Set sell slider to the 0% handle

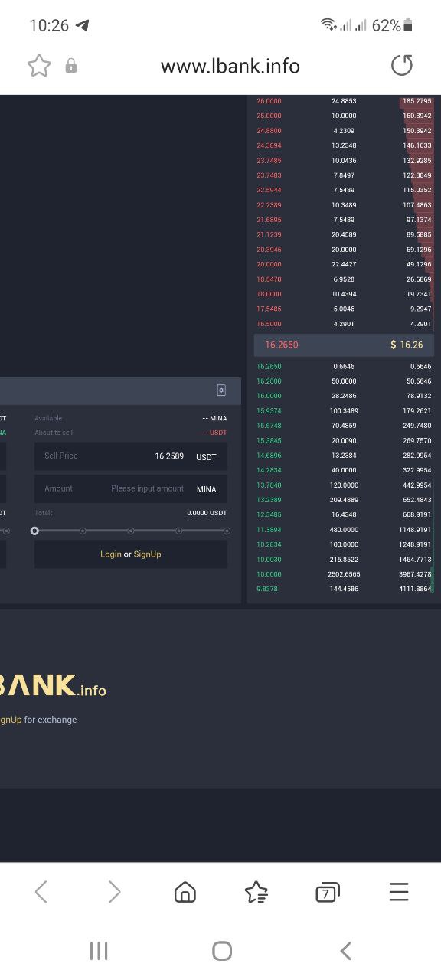(34, 531)
